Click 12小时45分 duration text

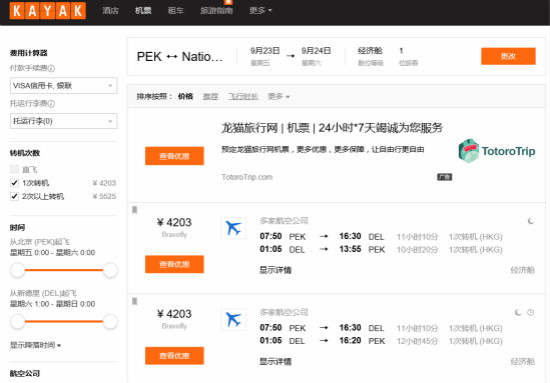pyautogui.click(x=417, y=341)
